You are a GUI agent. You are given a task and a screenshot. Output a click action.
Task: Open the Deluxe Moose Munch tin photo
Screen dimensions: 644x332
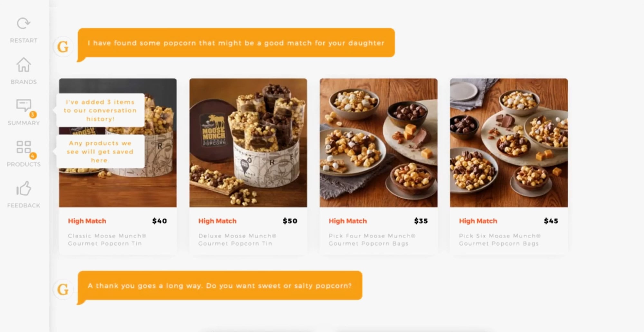248,143
